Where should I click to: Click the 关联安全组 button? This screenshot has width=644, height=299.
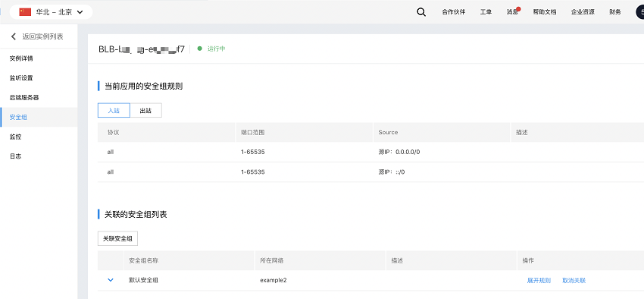click(x=117, y=238)
